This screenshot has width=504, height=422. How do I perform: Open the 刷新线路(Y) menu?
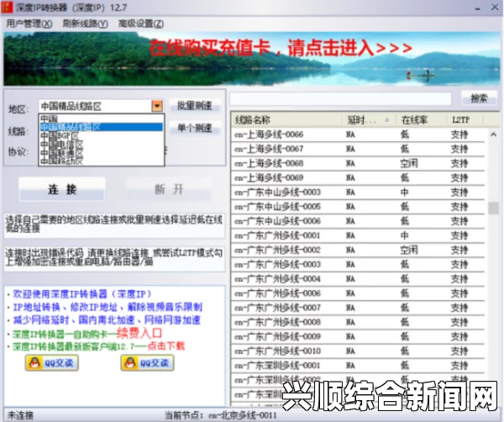[x=85, y=24]
